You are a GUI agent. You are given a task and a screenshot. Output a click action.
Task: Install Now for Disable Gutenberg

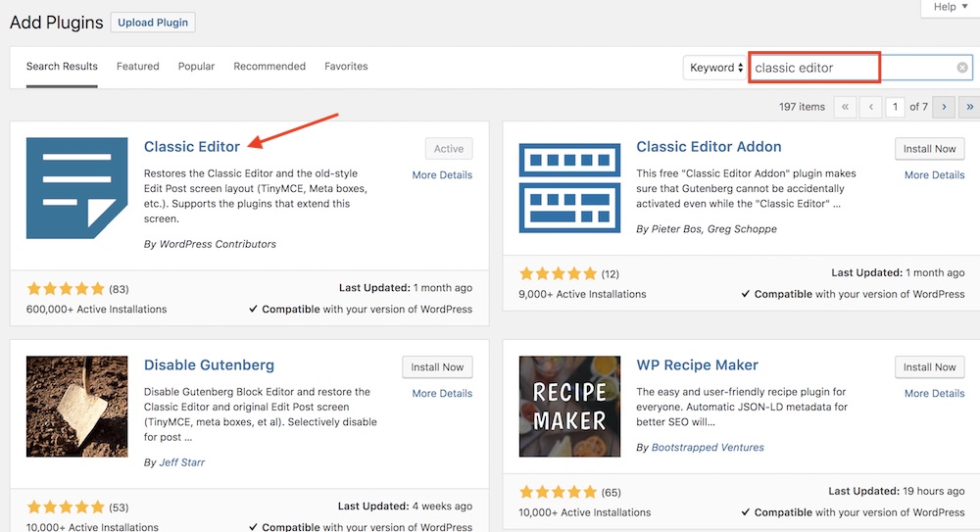point(437,367)
